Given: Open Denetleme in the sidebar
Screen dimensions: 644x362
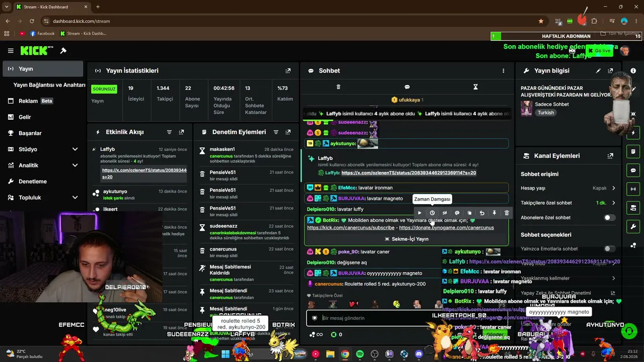Looking at the screenshot, I should 43,182.
